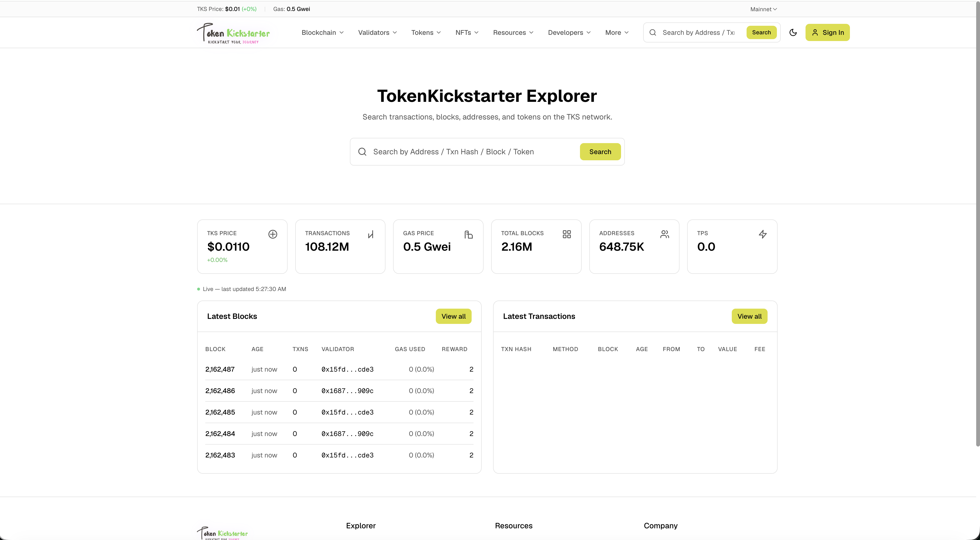
Task: Click the chart icon on the Transactions card
Action: (371, 234)
